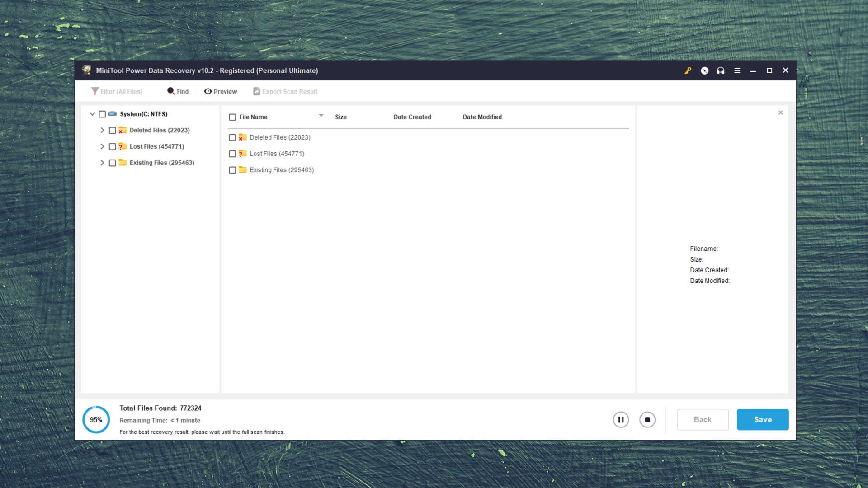868x488 pixels.
Task: Check Deleted Files (22023) checkbox in list
Action: pos(232,138)
